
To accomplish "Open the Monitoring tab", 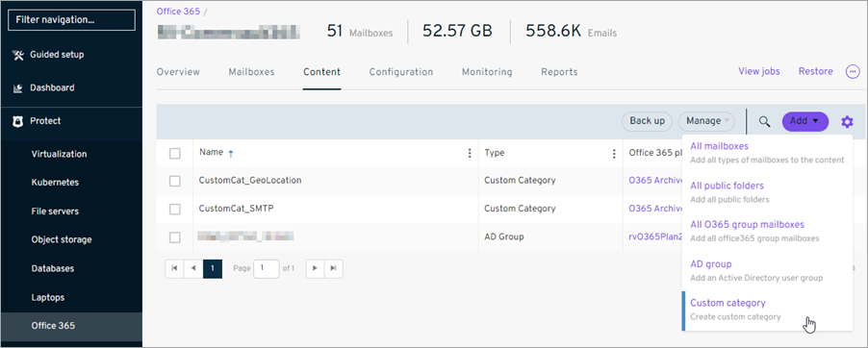I will pyautogui.click(x=487, y=72).
